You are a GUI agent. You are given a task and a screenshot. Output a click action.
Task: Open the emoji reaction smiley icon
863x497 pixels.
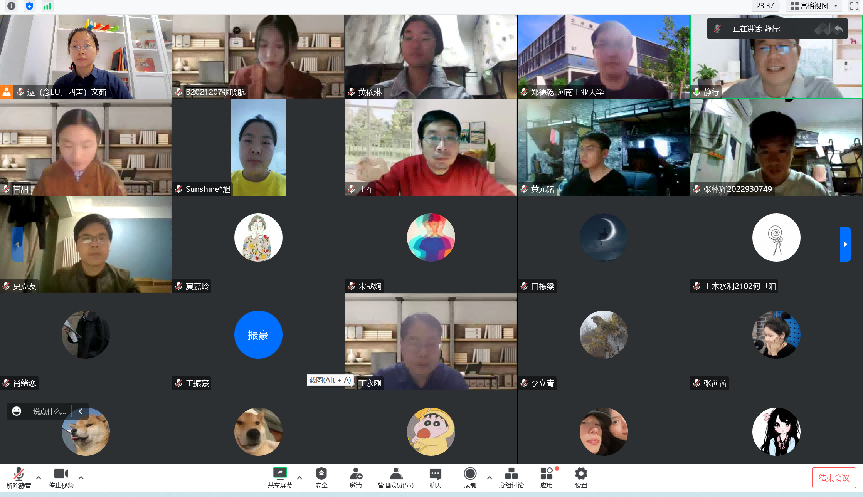[17, 411]
